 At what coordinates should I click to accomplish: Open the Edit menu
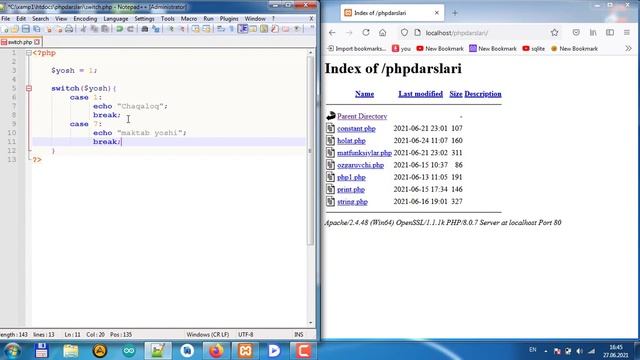pos(21,19)
